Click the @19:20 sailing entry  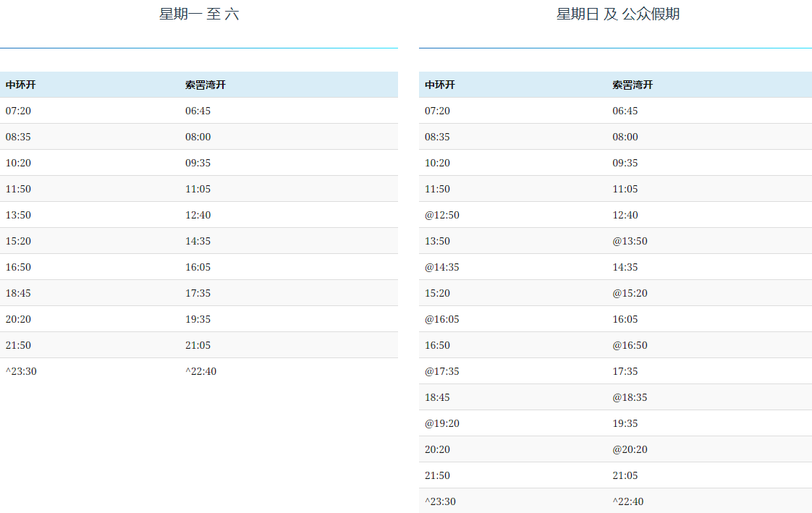pyautogui.click(x=441, y=423)
